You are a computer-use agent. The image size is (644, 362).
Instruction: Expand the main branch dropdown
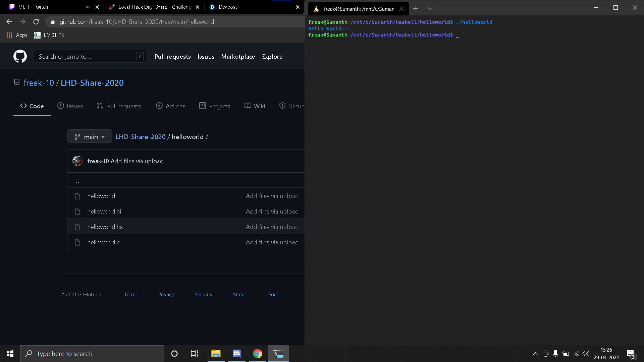(x=90, y=137)
